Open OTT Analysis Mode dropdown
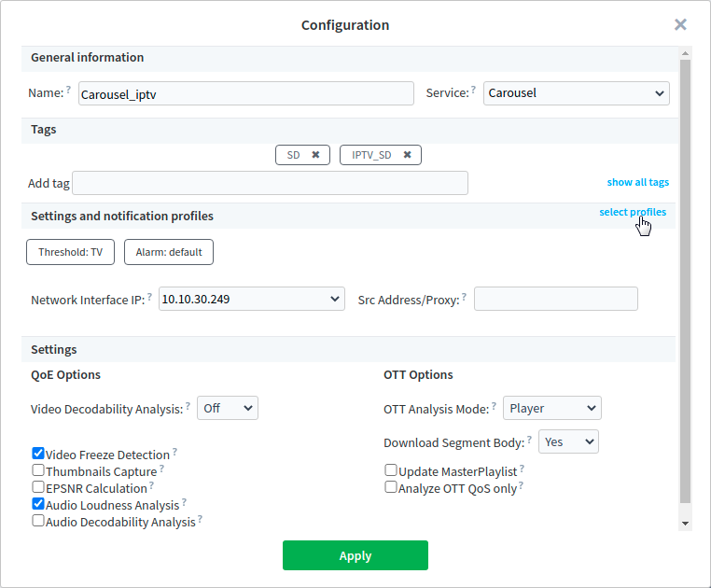Viewport: 711px width, 588px height. (x=552, y=408)
